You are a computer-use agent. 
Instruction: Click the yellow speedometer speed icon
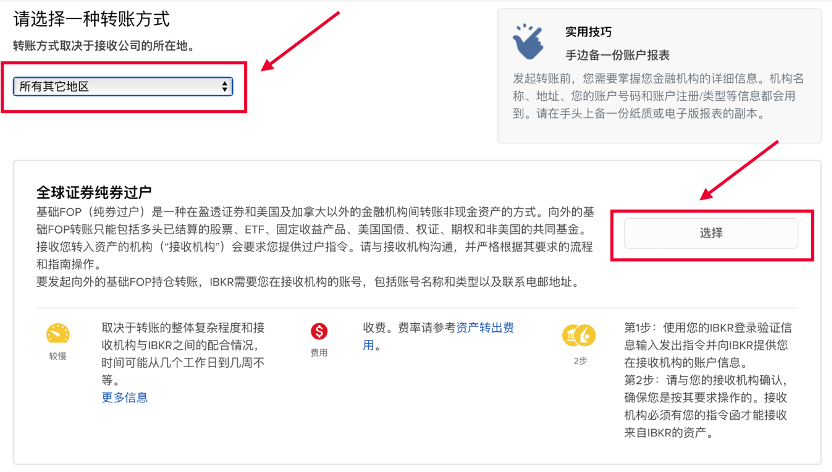coord(58,334)
